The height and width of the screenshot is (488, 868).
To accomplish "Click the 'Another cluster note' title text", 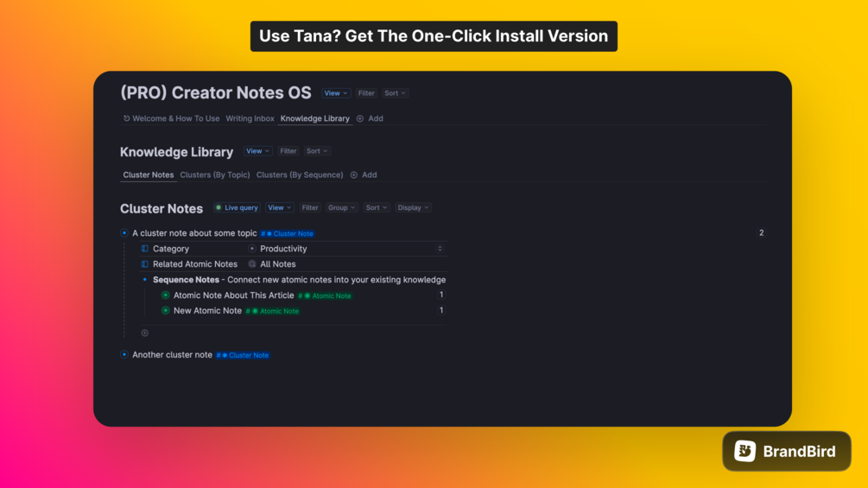I will pyautogui.click(x=172, y=355).
